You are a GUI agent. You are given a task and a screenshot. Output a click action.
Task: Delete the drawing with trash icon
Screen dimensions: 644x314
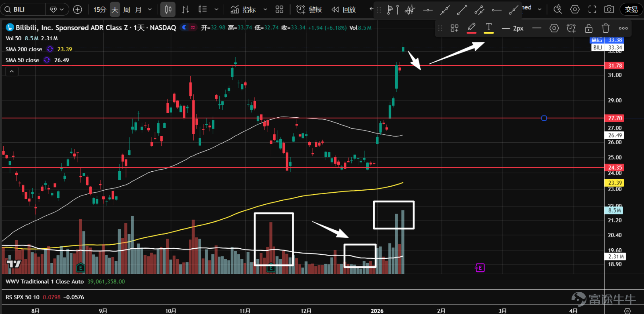(x=605, y=28)
